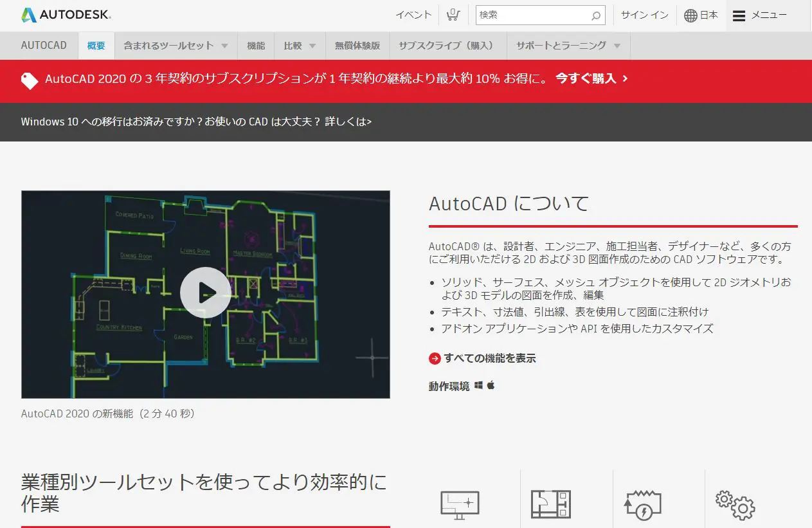Screen dimensions: 812x528
Task: Click the 今すぐ購入 link
Action: 591,79
